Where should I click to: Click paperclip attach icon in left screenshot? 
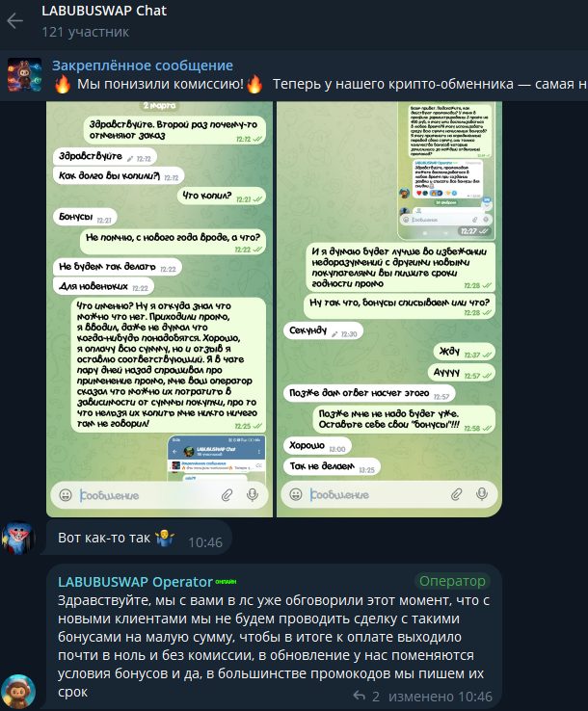(227, 494)
